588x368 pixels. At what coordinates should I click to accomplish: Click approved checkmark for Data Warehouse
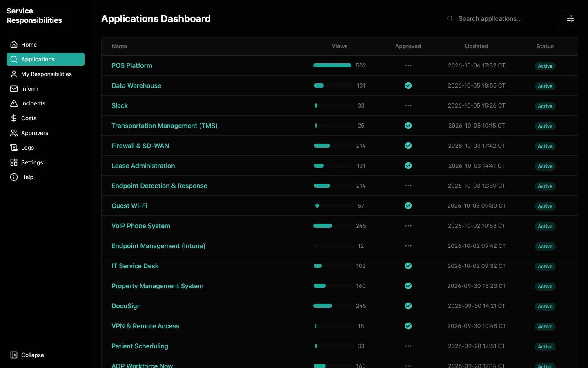point(408,85)
